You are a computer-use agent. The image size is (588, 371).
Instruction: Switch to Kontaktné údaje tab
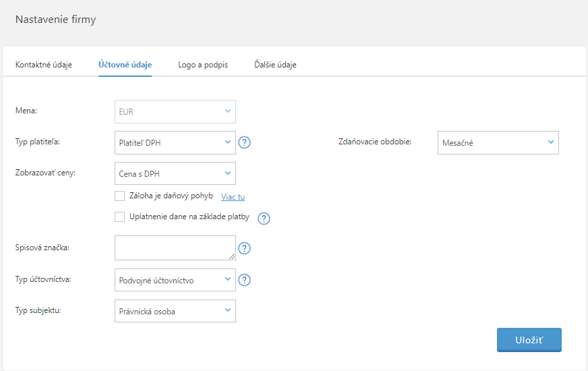44,65
